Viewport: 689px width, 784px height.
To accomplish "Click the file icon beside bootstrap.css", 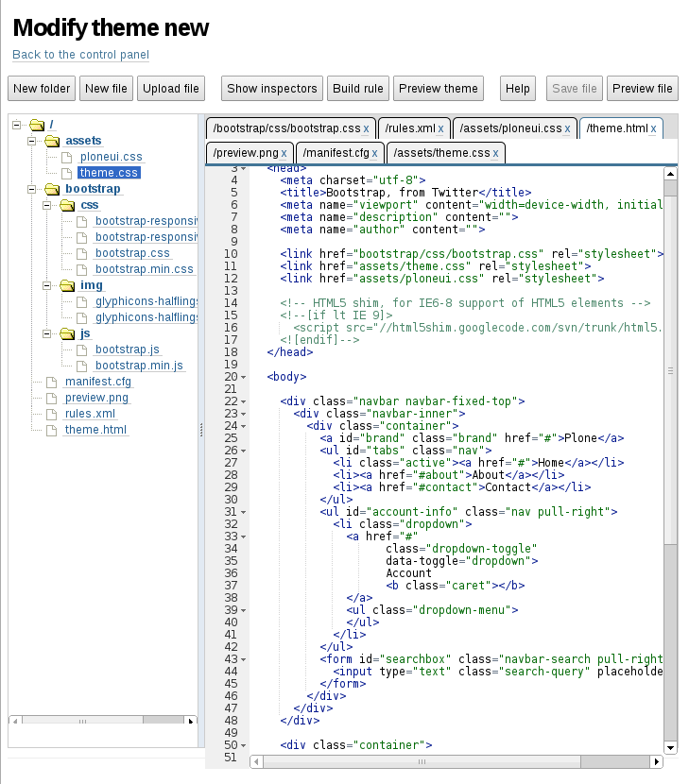I will click(x=81, y=253).
